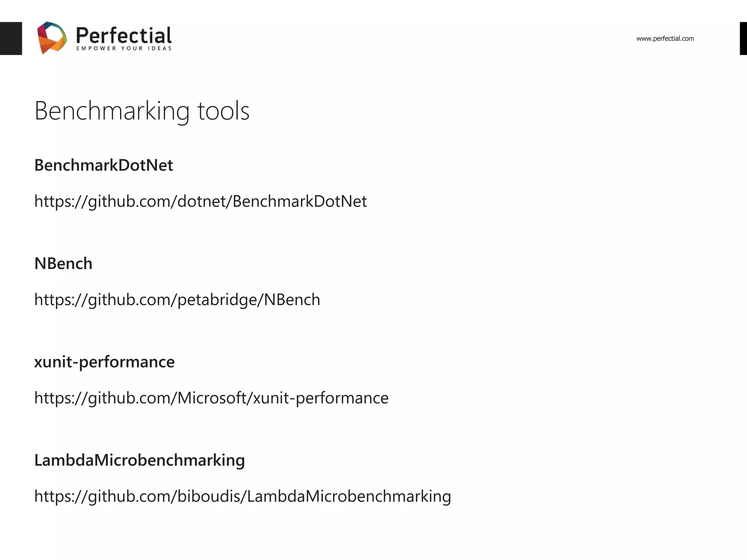Viewport: 747px width, 560px height.
Task: Click the xunit-performance bold heading
Action: tap(104, 362)
